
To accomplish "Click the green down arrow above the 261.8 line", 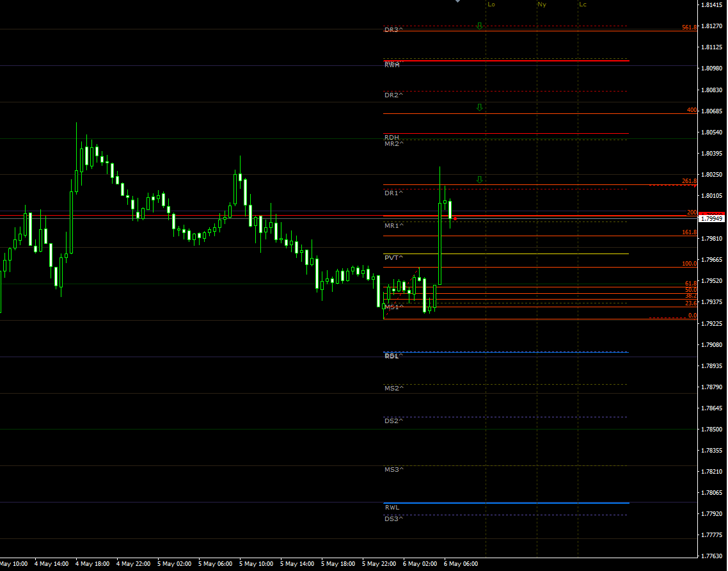I will click(480, 179).
